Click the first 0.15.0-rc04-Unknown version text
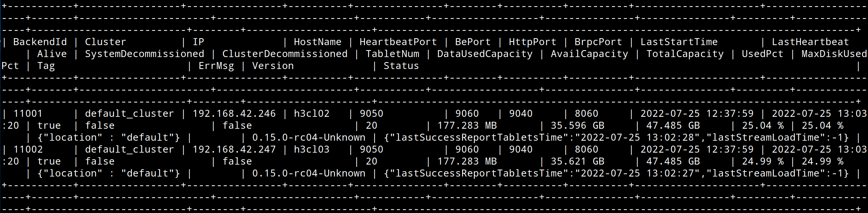The height and width of the screenshot is (213, 868). point(309,137)
